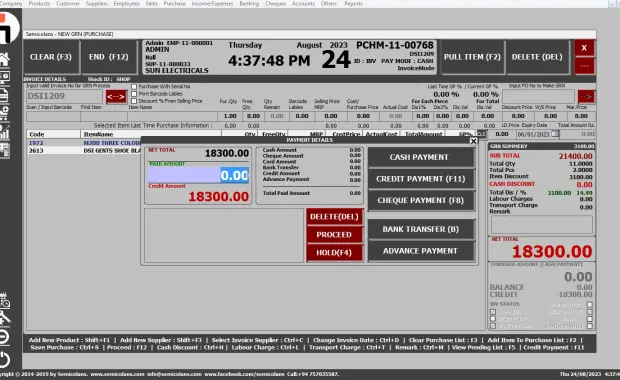The height and width of the screenshot is (380, 620).
Task: Click the red X close button of GRN window
Action: (x=584, y=48)
